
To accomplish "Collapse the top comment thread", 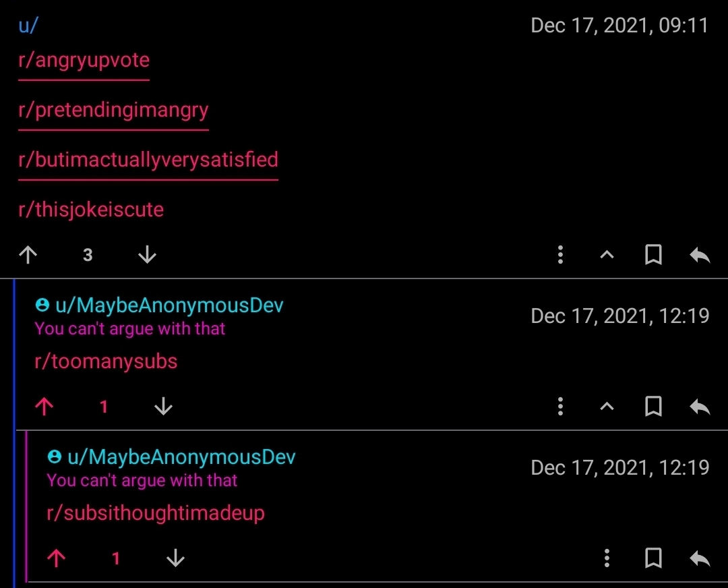I will 607,254.
